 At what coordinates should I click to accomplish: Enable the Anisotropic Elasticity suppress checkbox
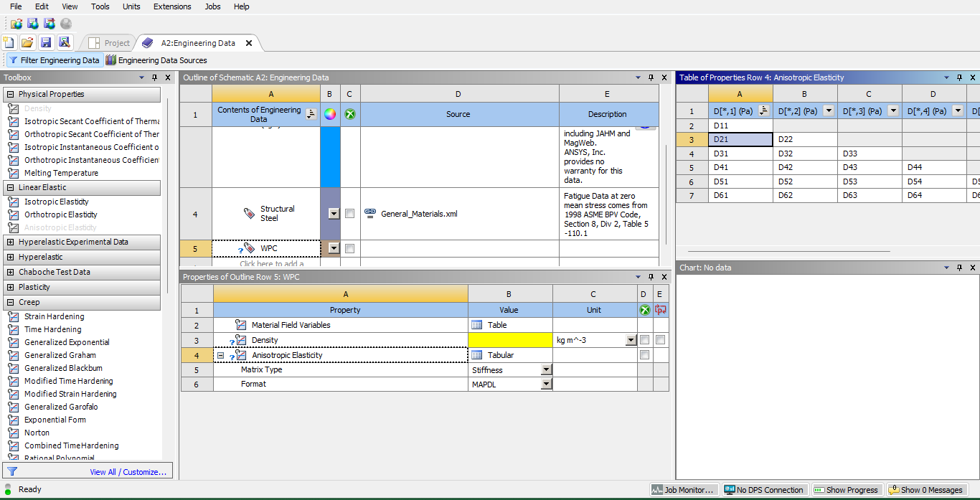pyautogui.click(x=644, y=355)
